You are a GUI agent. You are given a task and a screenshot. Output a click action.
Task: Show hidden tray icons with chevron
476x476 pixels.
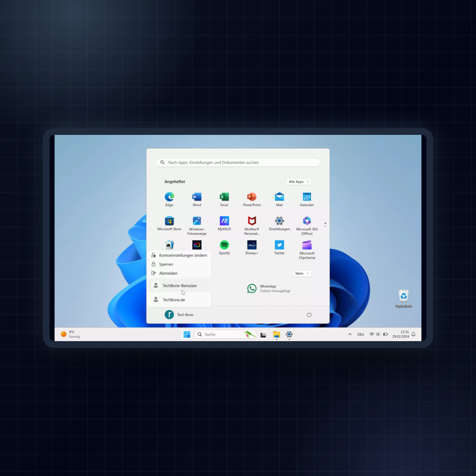pyautogui.click(x=350, y=334)
